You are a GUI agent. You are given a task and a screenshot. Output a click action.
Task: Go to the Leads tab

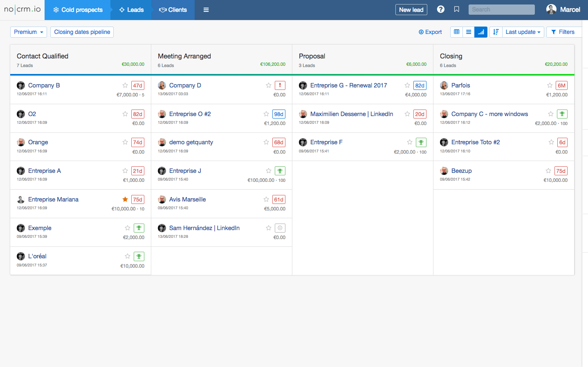(x=131, y=10)
